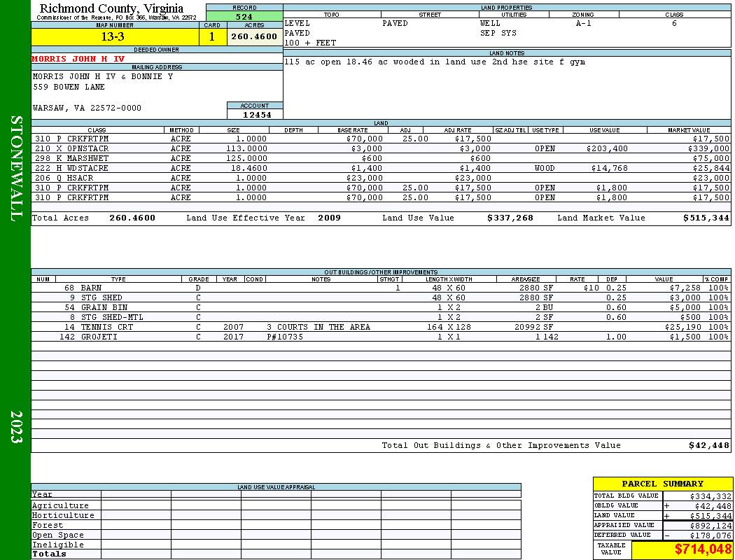Screen dimensions: 735x560
Task: Click the 68 BARN outbuilding row
Action: pyautogui.click(x=381, y=288)
